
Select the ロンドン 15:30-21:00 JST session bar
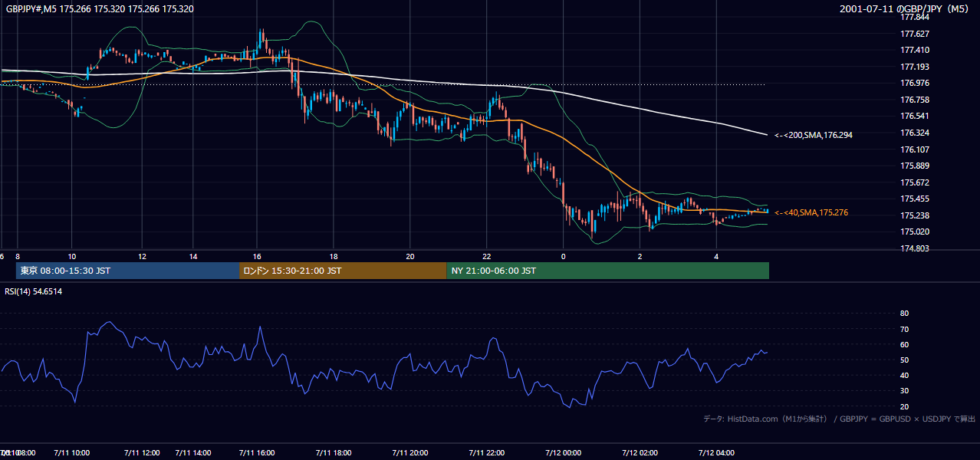[343, 271]
